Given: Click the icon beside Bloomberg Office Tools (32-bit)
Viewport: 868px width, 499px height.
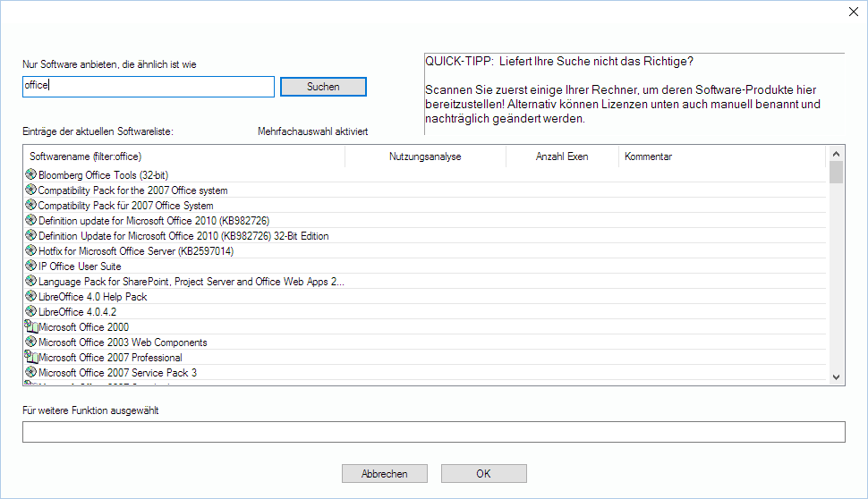Looking at the screenshot, I should tap(31, 174).
